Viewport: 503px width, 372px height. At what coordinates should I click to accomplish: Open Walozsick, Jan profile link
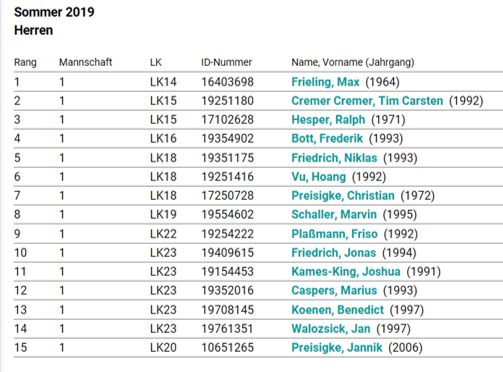331,329
